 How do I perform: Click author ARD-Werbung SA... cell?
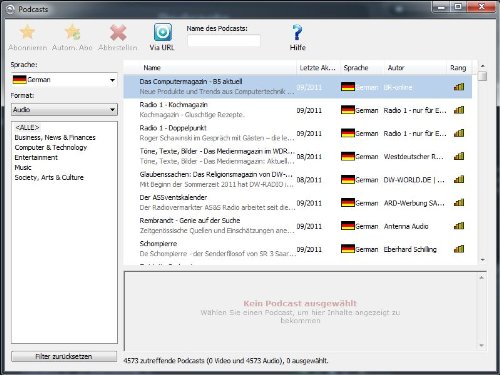coord(414,203)
